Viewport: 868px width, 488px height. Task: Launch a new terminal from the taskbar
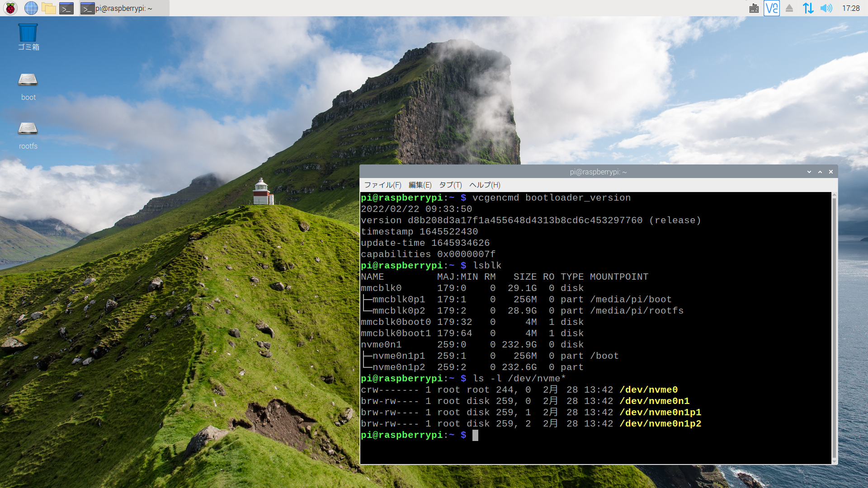pos(66,8)
